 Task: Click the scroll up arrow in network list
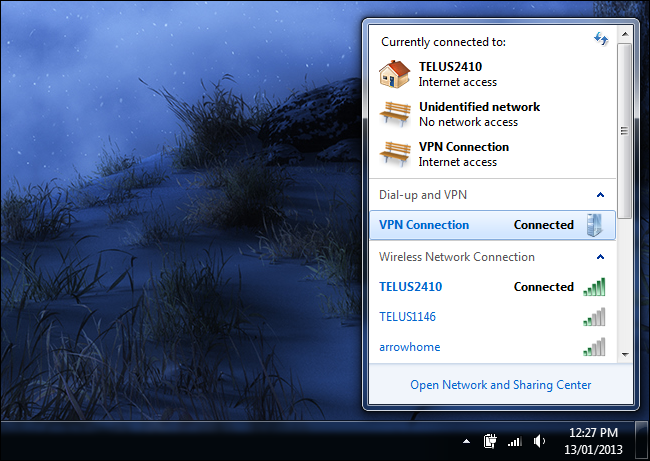[625, 34]
